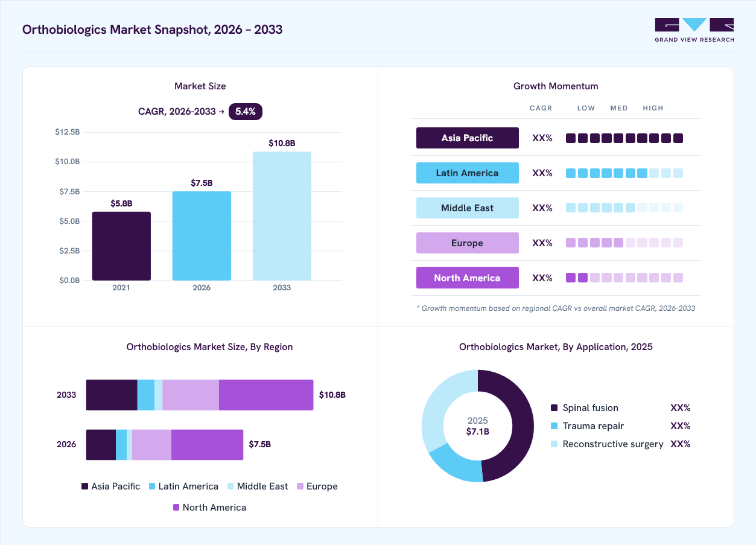The width and height of the screenshot is (756, 545).
Task: Click Europe segment in 2033 bar
Action: pos(191,395)
